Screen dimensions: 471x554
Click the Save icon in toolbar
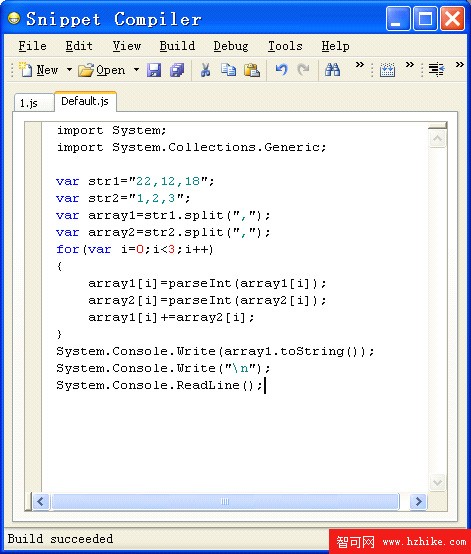(x=154, y=70)
